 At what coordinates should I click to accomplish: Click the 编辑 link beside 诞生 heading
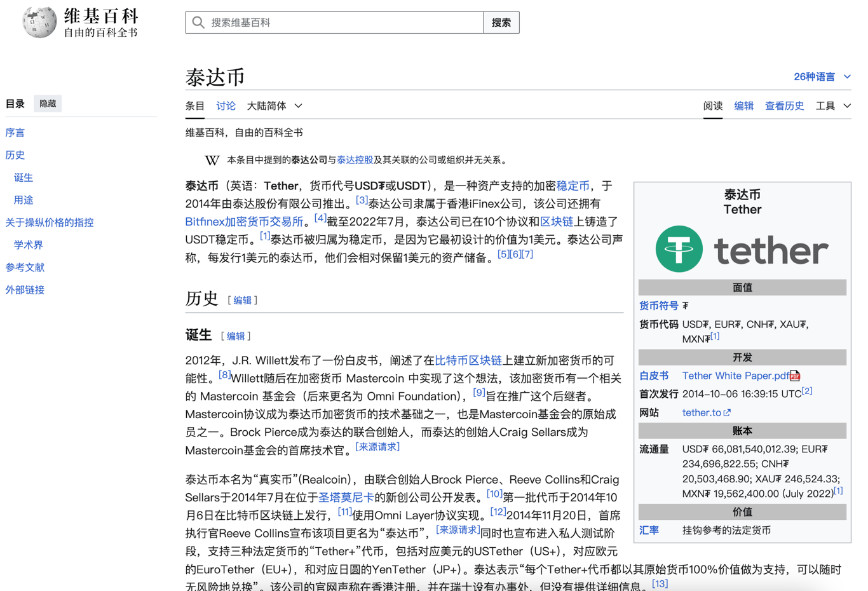pos(236,336)
